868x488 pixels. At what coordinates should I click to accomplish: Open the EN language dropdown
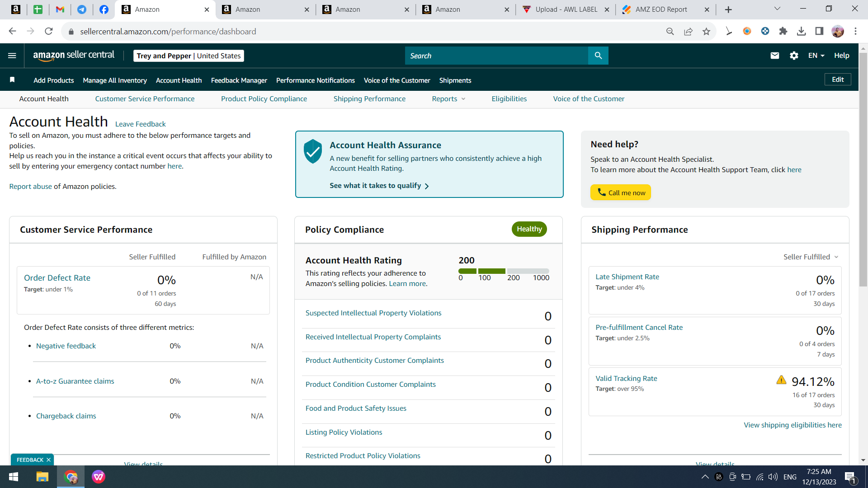tap(816, 56)
